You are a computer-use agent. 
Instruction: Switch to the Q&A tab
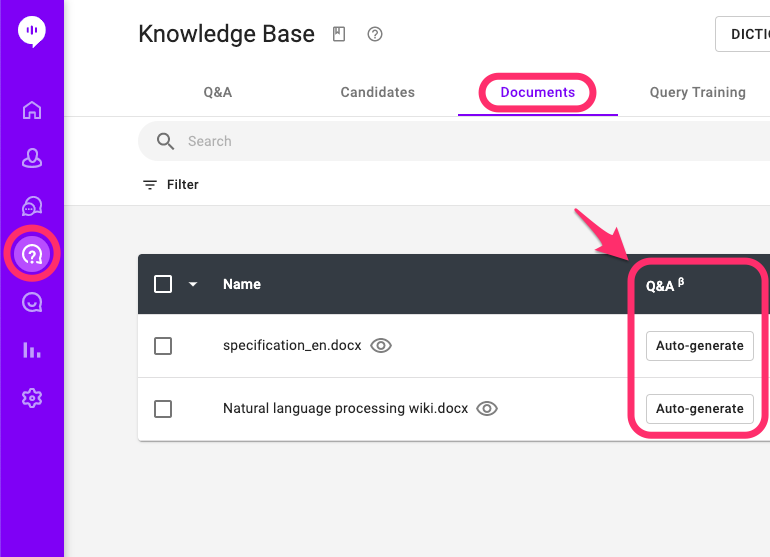[218, 92]
